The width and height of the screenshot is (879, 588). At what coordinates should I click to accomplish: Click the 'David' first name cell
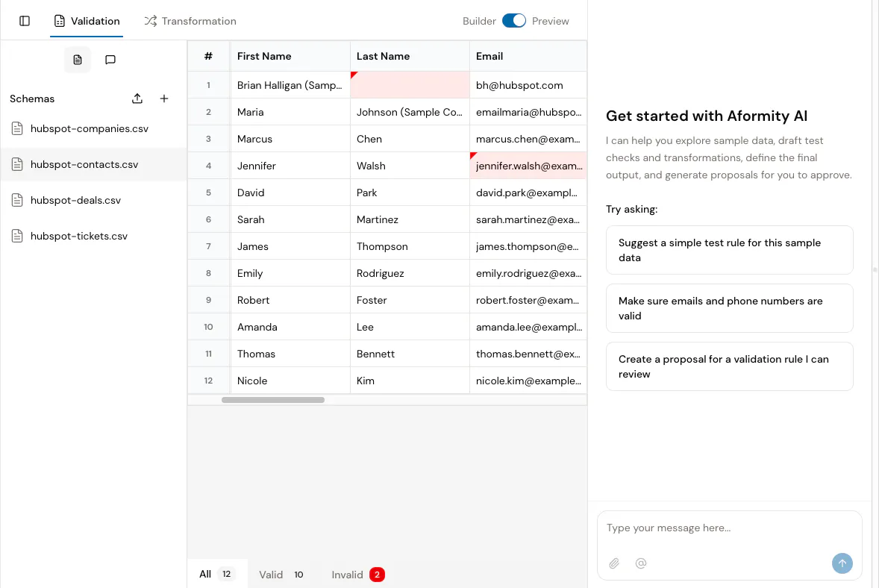click(290, 193)
